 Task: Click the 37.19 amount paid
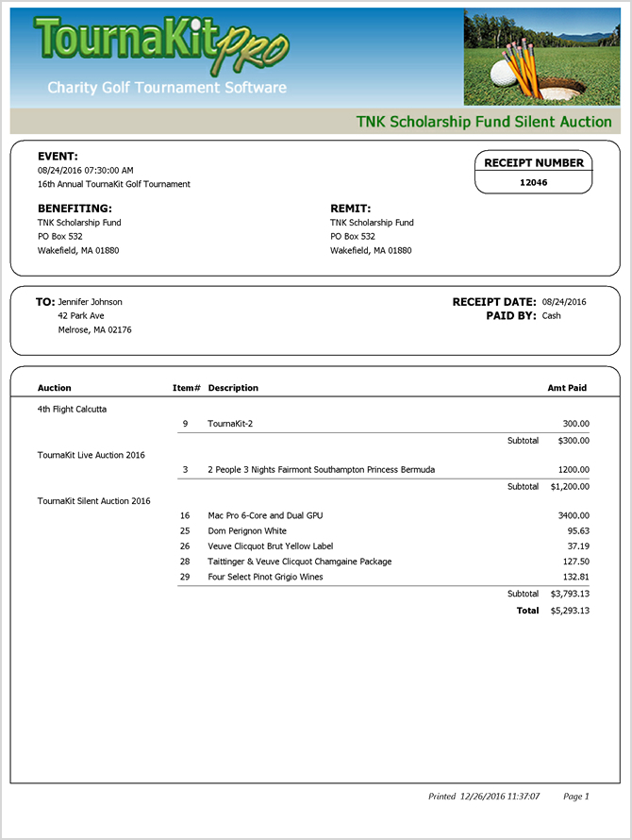pos(579,546)
